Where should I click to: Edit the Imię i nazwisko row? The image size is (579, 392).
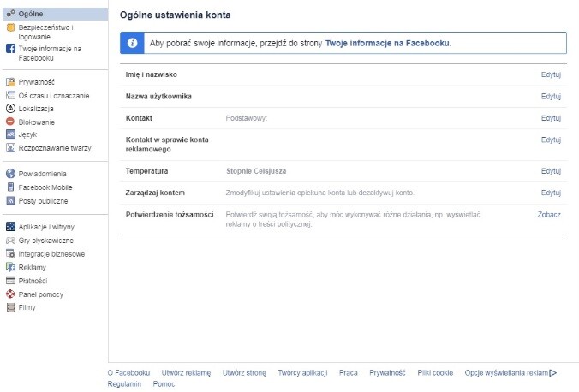point(551,74)
